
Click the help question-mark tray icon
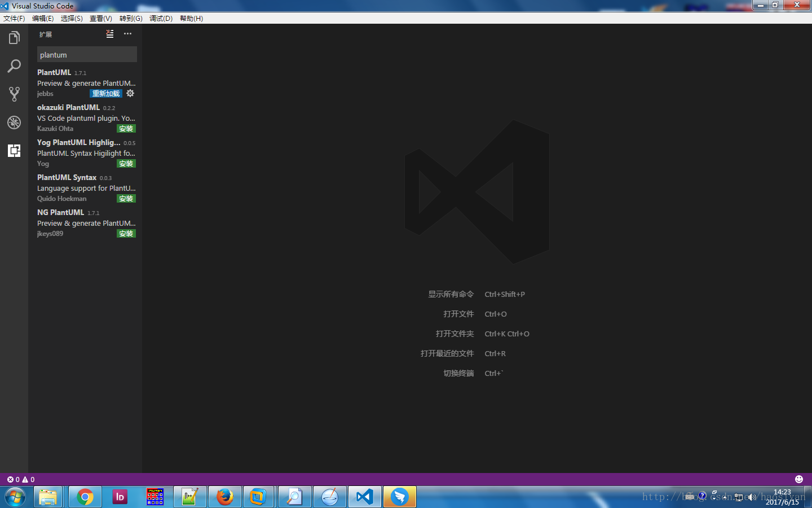pyautogui.click(x=702, y=496)
